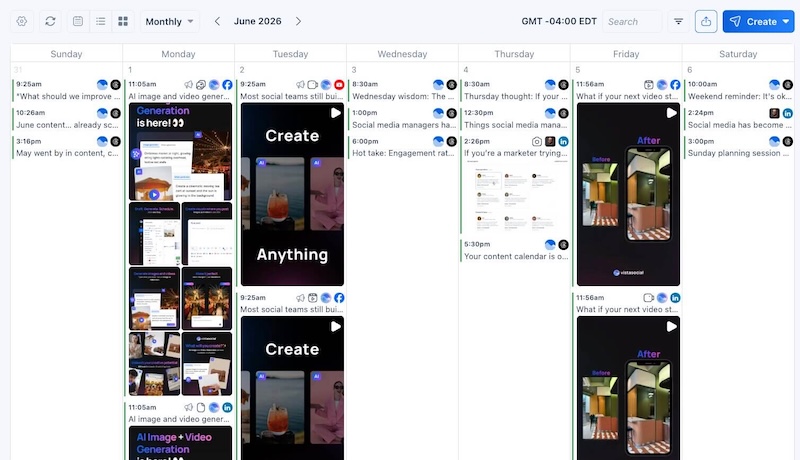Click Threads icon on Hot take post
800x460 pixels.
(x=452, y=142)
